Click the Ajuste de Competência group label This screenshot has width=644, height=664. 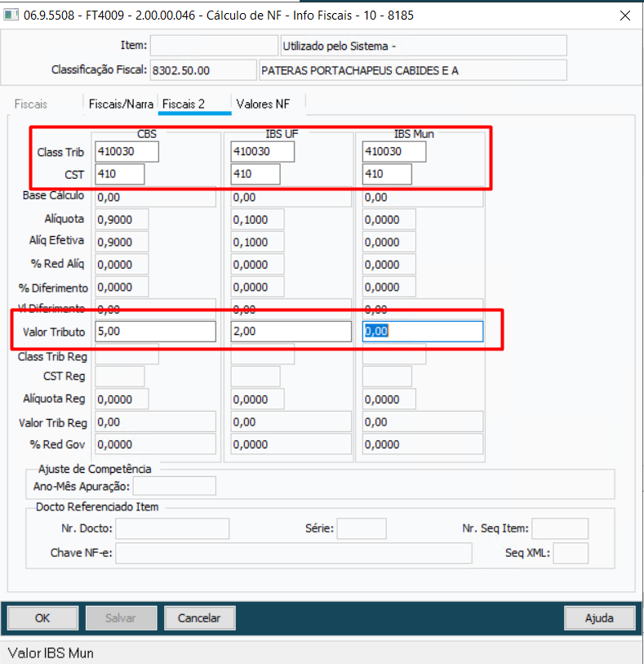click(x=95, y=469)
